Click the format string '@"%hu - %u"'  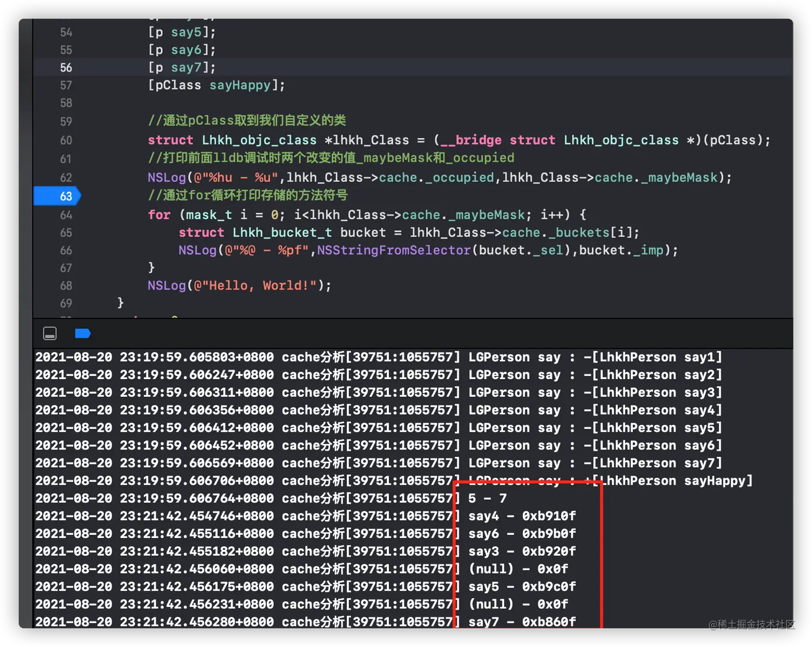pos(236,178)
